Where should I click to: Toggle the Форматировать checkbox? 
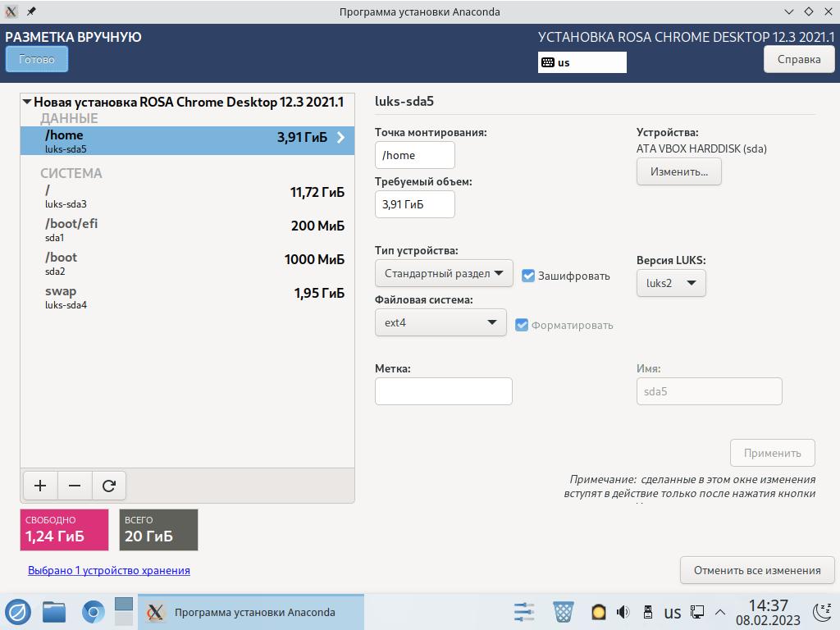pos(522,325)
